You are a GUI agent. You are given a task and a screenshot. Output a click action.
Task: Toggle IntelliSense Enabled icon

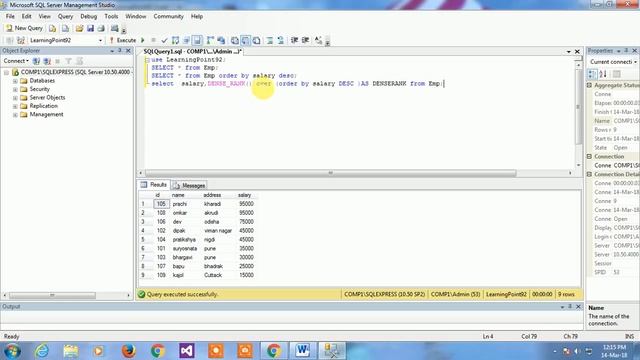click(x=197, y=40)
